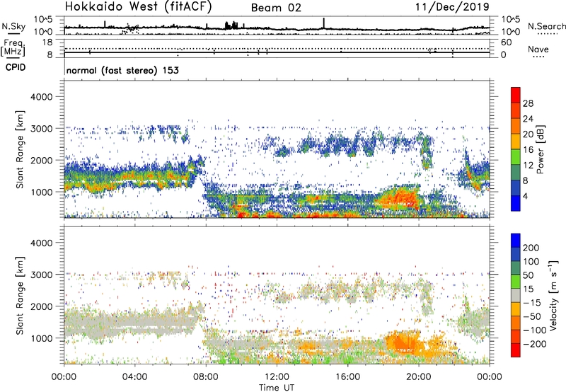Image resolution: width=566 pixels, height=392 pixels.
Task: Click the 'N.Search' legend label
Action: [546, 26]
